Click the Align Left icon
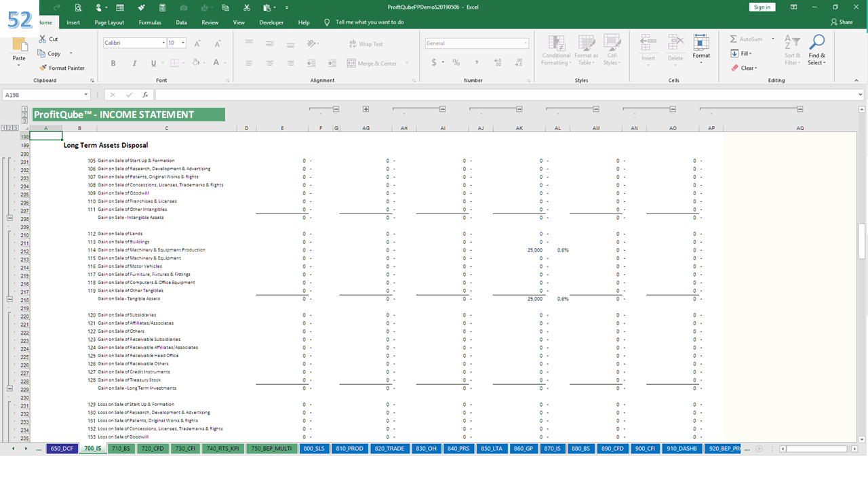Image resolution: width=868 pixels, height=488 pixels. [x=249, y=63]
